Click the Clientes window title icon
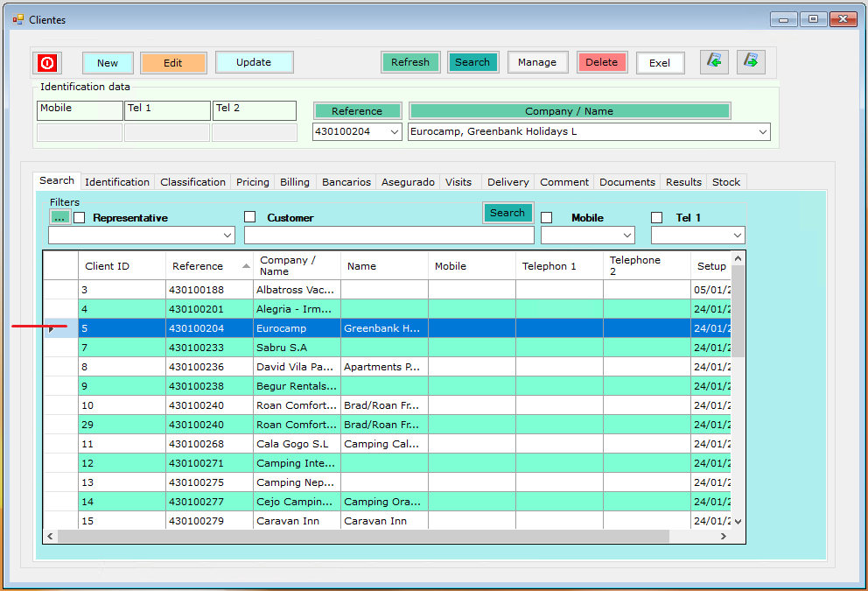This screenshot has width=868, height=591. click(x=18, y=20)
